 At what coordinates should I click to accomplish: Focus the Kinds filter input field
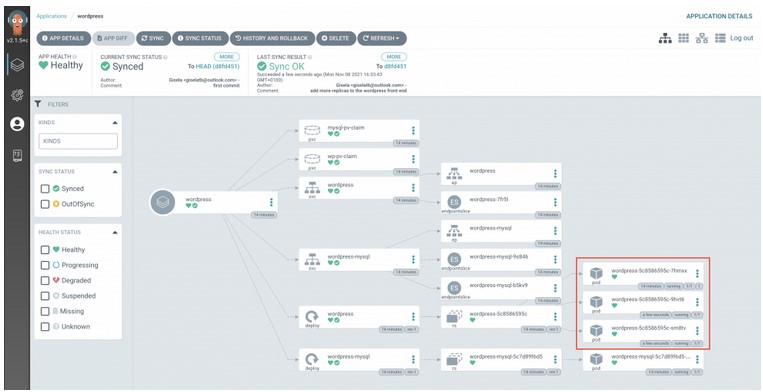[78, 141]
